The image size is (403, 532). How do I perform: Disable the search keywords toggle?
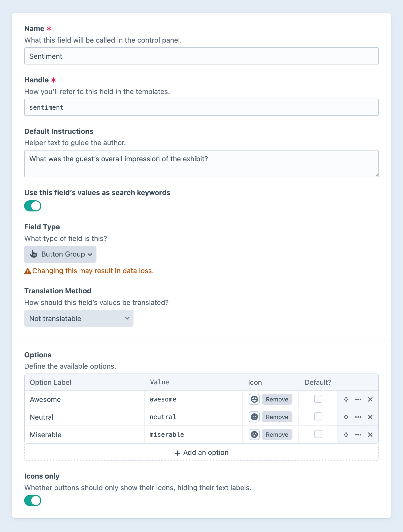pyautogui.click(x=33, y=206)
